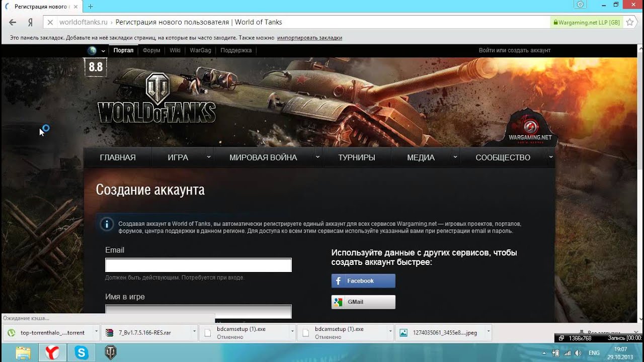This screenshot has height=362, width=644.
Task: Click the 19:07 clock in tray
Action: coord(620,349)
